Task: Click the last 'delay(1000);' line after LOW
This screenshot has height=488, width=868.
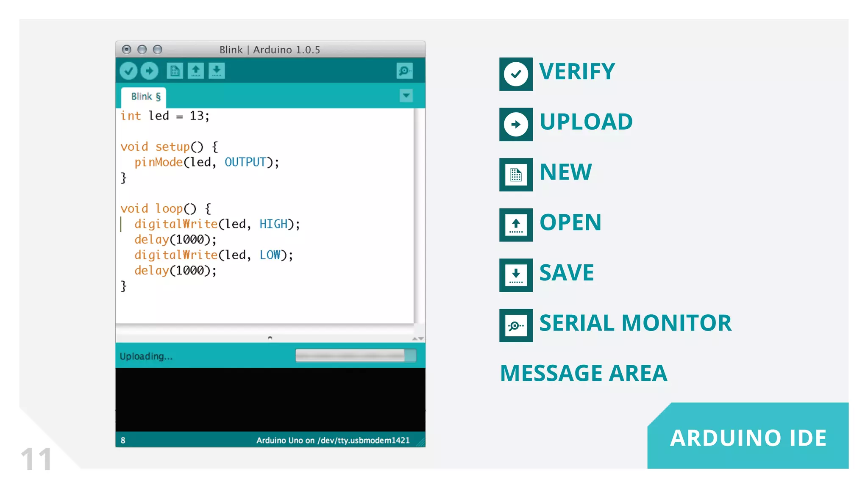Action: (x=175, y=270)
